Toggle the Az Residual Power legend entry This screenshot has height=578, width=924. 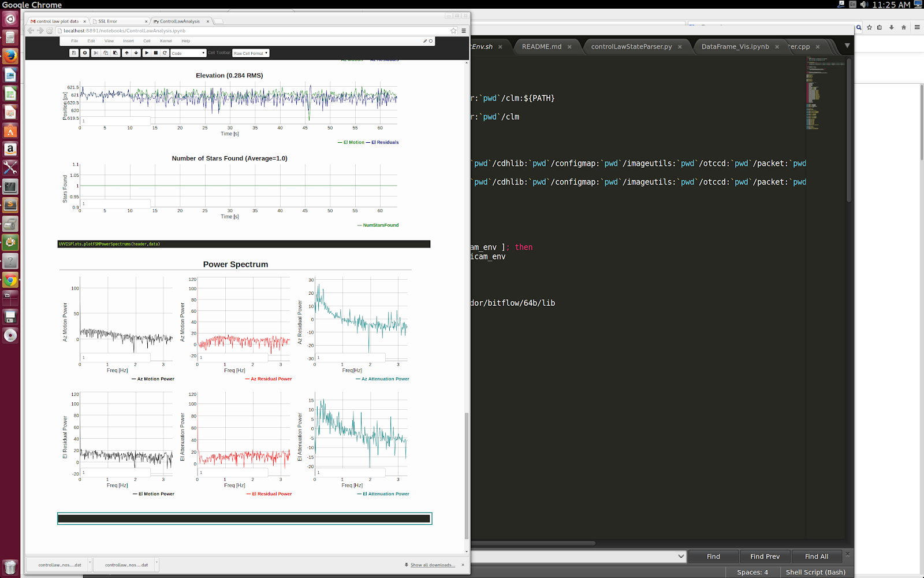[x=269, y=379]
